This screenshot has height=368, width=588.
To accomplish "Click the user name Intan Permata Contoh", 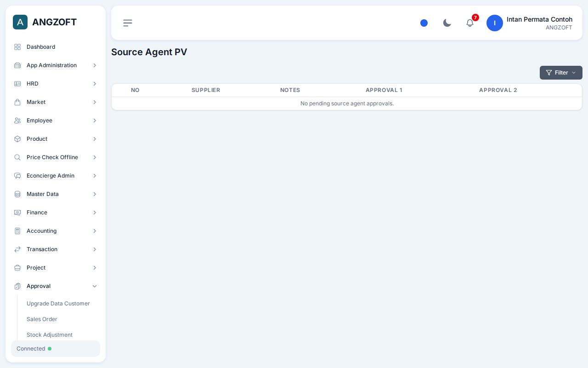I will pos(539,19).
